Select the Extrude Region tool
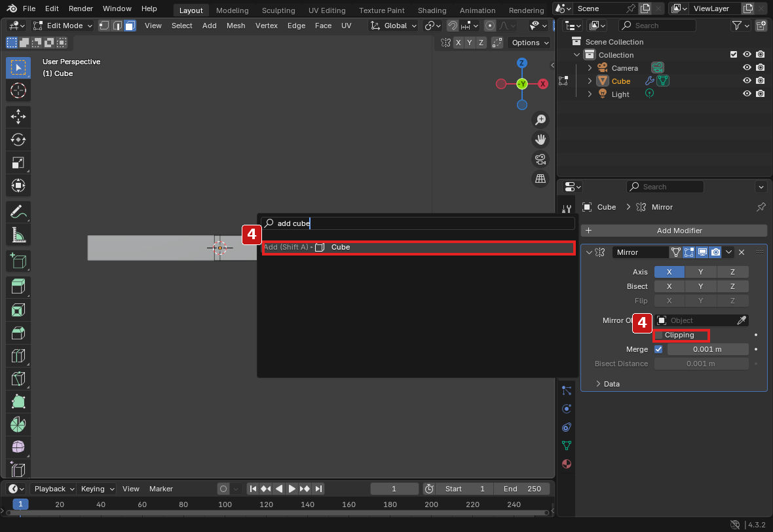773x532 pixels. [x=18, y=287]
